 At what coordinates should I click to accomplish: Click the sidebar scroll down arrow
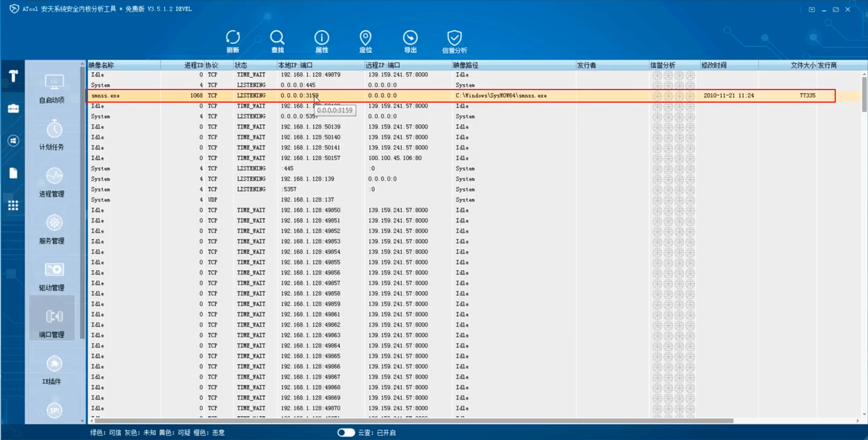click(82, 421)
